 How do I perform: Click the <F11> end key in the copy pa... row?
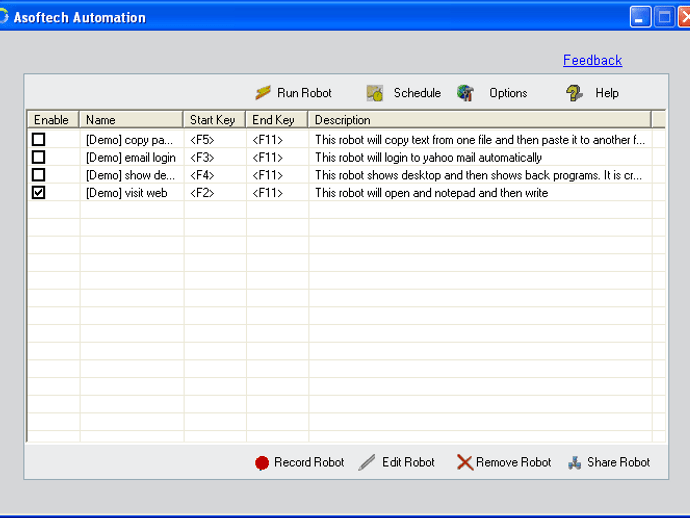click(268, 140)
